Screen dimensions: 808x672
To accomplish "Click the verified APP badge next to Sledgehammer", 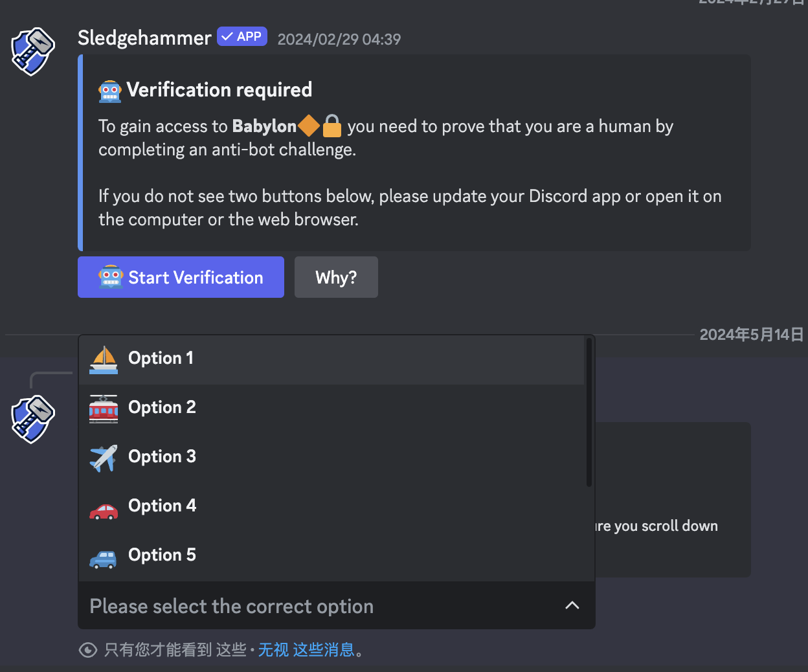I will coord(242,36).
